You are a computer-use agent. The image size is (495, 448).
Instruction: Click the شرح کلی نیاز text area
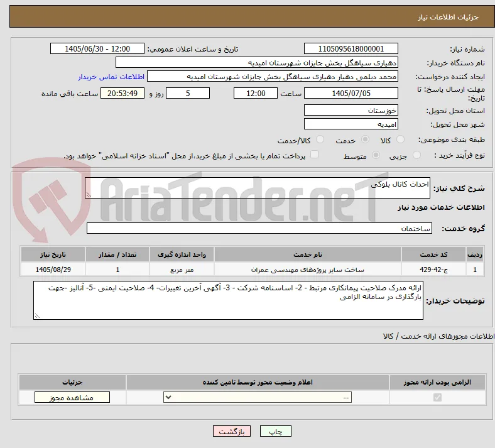point(258,188)
